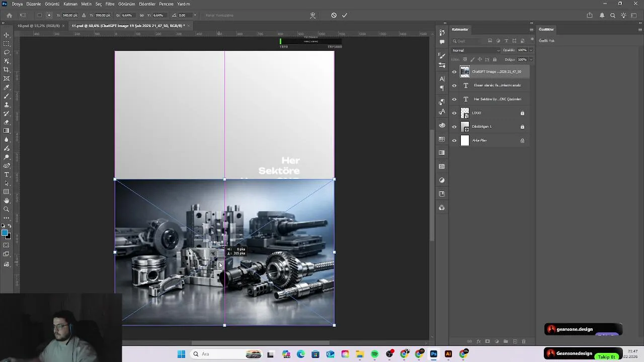The width and height of the screenshot is (644, 362).
Task: Select the Crop tool
Action: point(7,70)
